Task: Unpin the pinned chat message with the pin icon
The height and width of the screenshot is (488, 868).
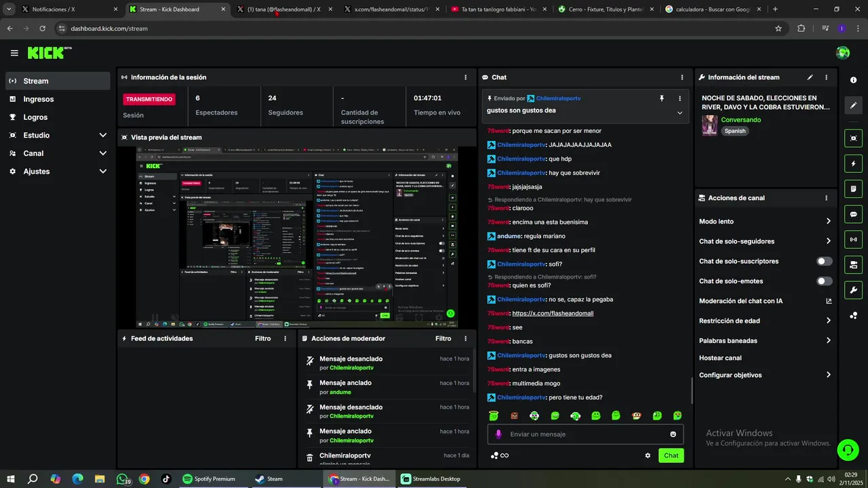Action: coord(662,98)
